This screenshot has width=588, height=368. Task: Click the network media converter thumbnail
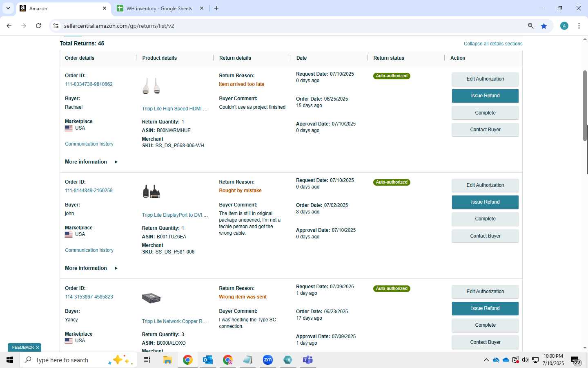coord(151,298)
